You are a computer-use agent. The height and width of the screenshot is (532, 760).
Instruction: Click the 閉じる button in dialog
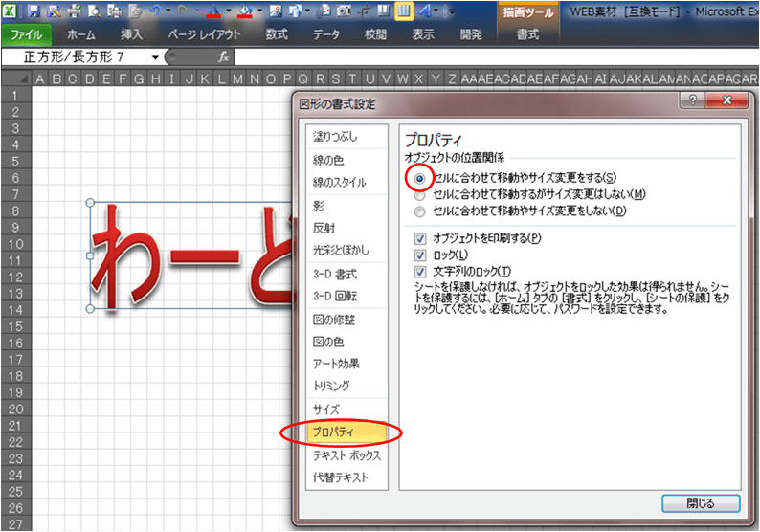701,503
